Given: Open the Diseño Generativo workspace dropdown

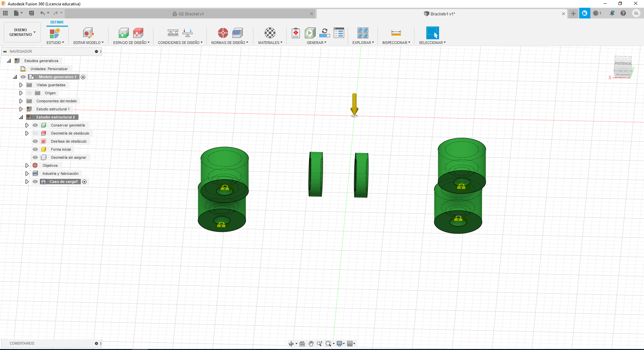Looking at the screenshot, I should [22, 32].
